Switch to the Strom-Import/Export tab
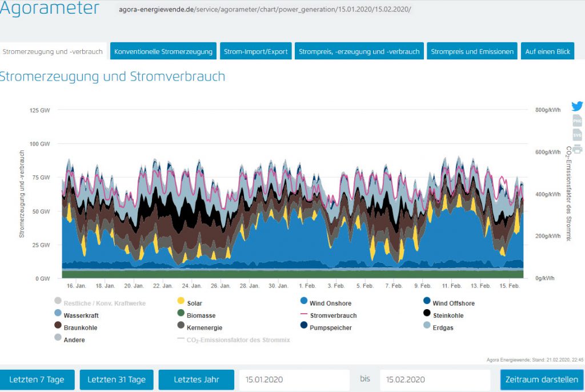 click(255, 51)
